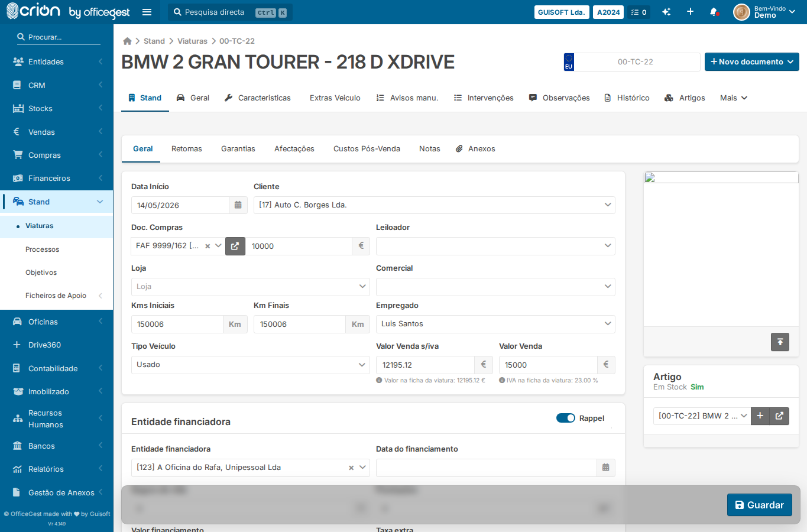The width and height of the screenshot is (807, 532).
Task: Open the linked Artigo in new window
Action: (x=779, y=416)
